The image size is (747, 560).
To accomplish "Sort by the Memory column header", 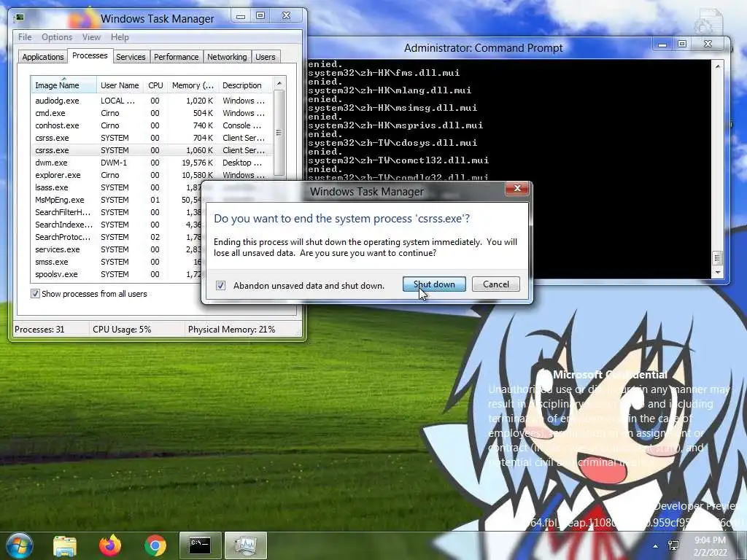I will [x=193, y=85].
